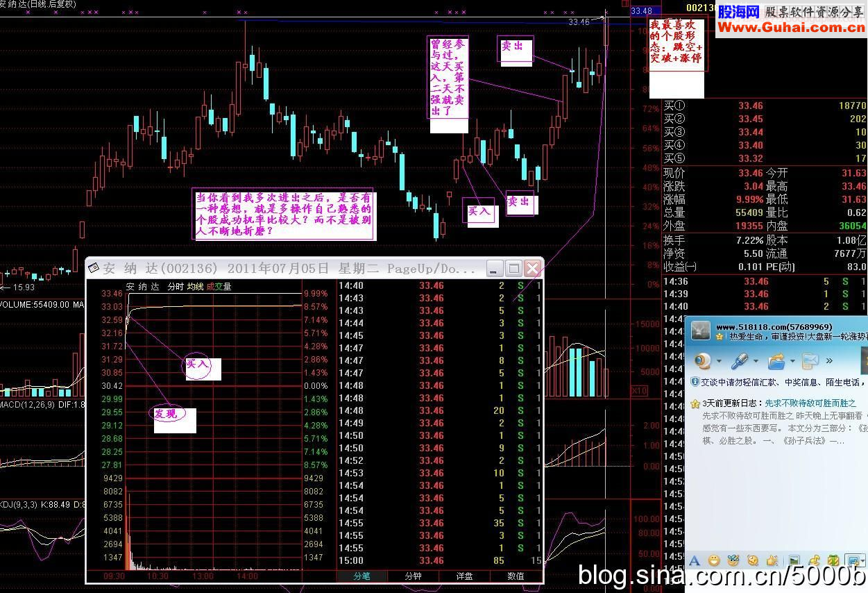Click contact name www.518118.com(57689969)

pyautogui.click(x=774, y=326)
